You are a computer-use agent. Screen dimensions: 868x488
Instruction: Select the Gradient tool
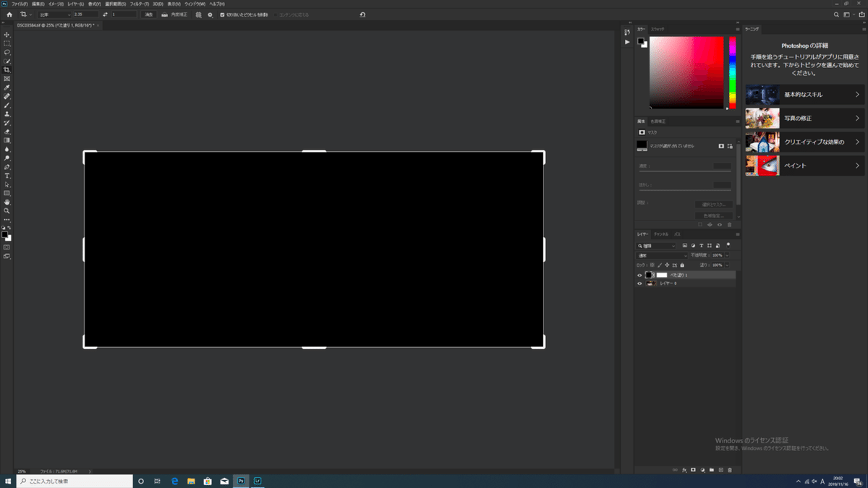coord(7,140)
